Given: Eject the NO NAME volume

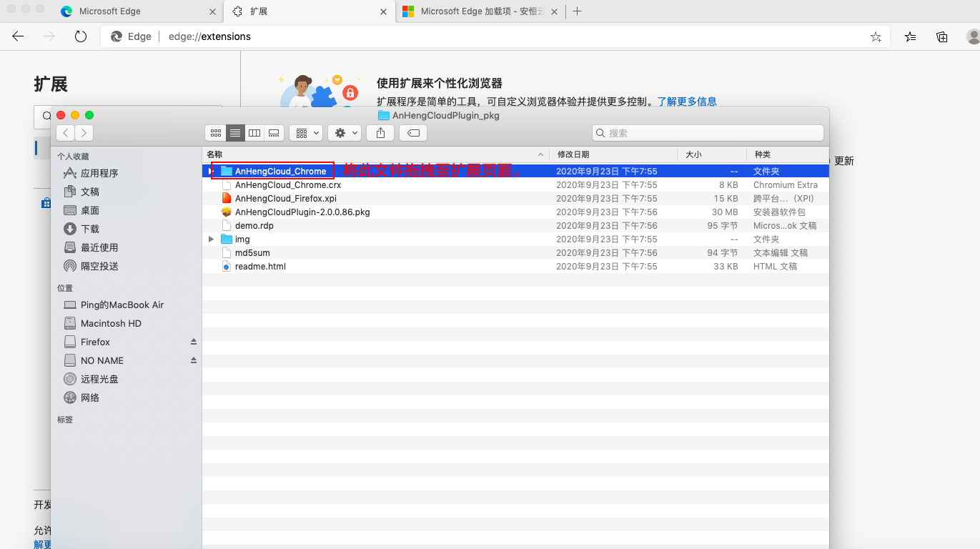Looking at the screenshot, I should (x=193, y=360).
